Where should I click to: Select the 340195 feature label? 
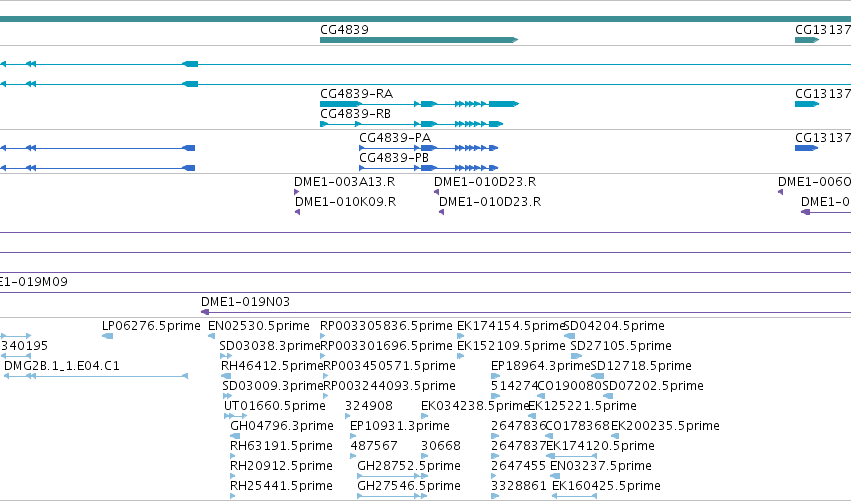[24, 346]
